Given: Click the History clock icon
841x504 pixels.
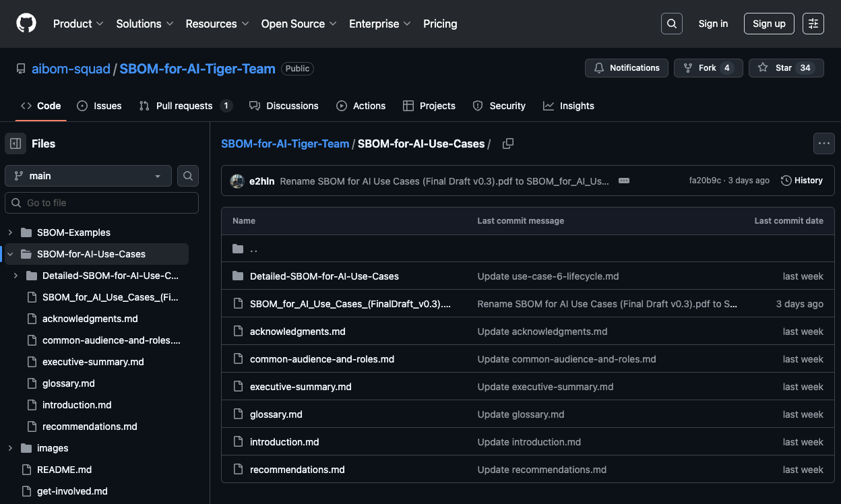Looking at the screenshot, I should (x=786, y=181).
